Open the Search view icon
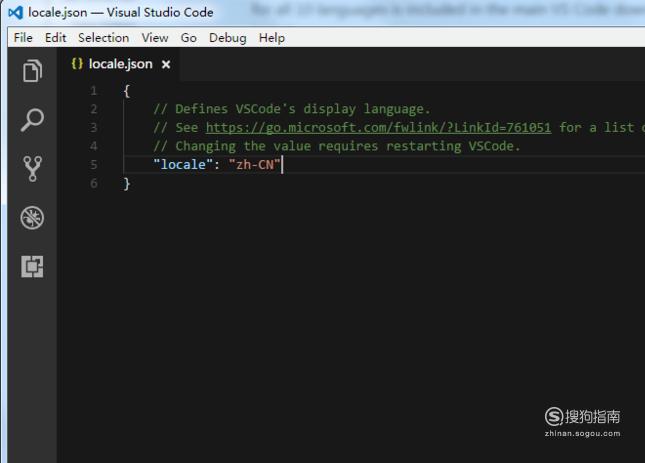The image size is (645, 463). (x=32, y=120)
